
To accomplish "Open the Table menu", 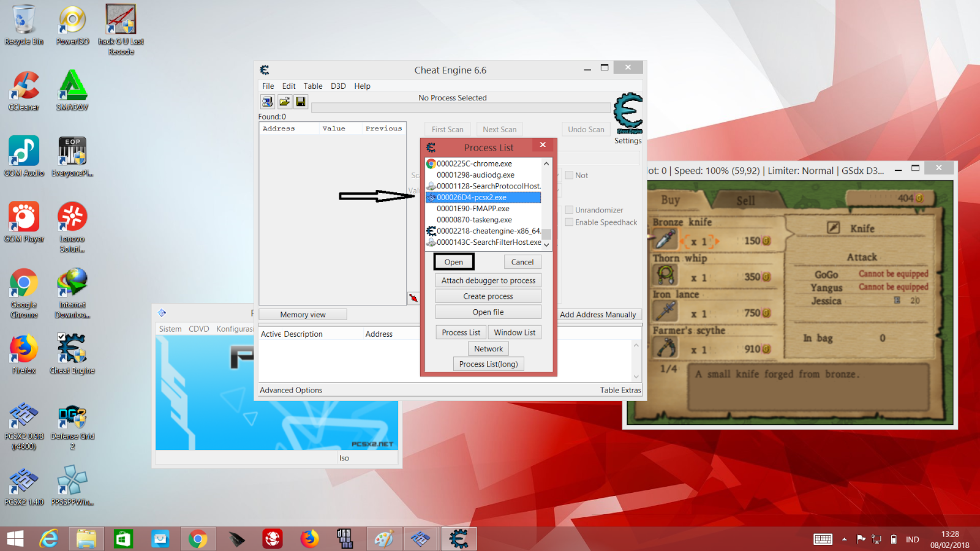I will click(x=313, y=86).
